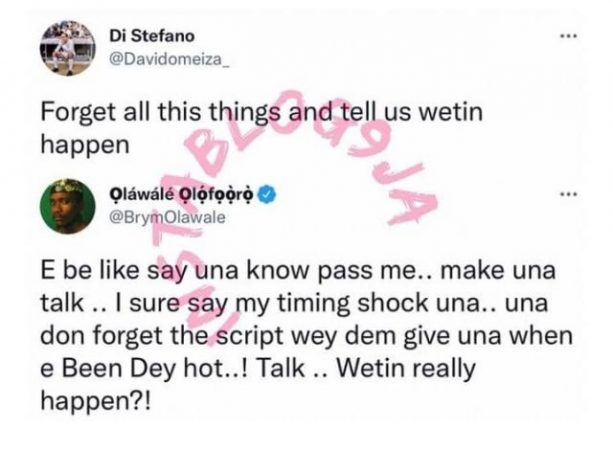Click the final 'happen?!' text

95,401
